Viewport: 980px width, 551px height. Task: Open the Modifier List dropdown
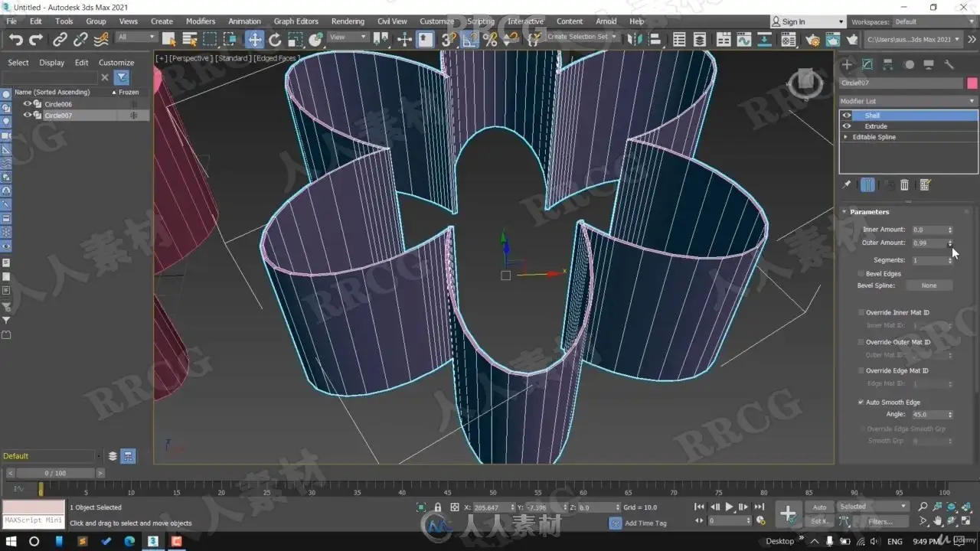tap(908, 101)
